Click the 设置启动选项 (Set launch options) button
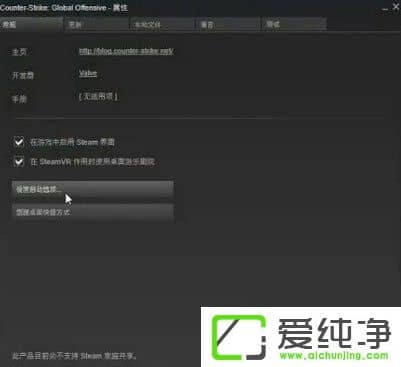 [93, 190]
